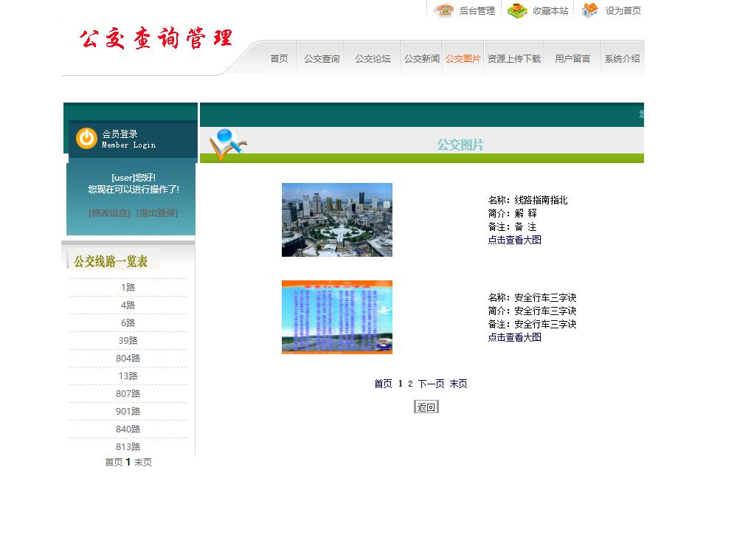Open the 系统介绍 page
Viewport: 751px width, 560px height.
pyautogui.click(x=620, y=58)
